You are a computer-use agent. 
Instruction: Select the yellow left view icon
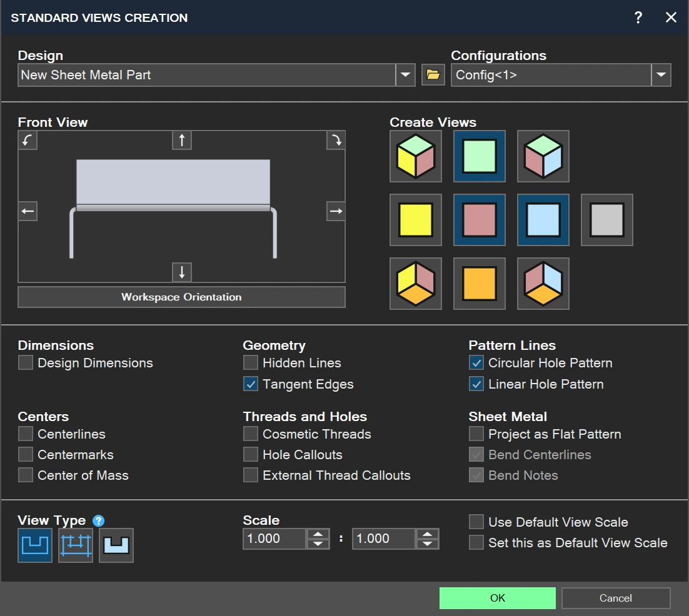(416, 220)
